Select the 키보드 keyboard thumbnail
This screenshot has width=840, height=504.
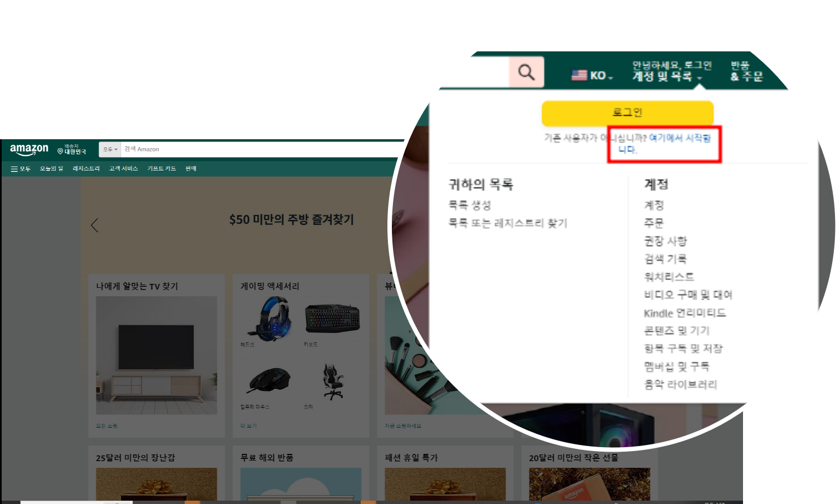333,317
